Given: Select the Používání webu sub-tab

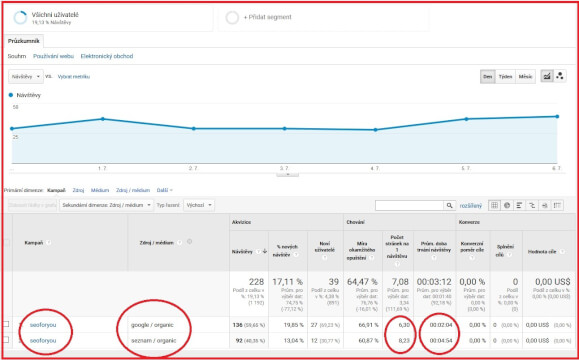Looking at the screenshot, I should tap(54, 56).
